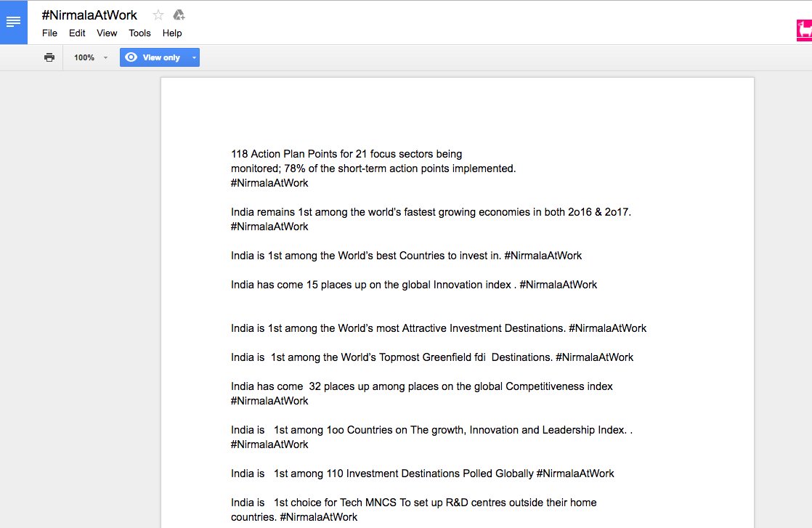Open the File menu
The height and width of the screenshot is (528, 812).
click(49, 33)
